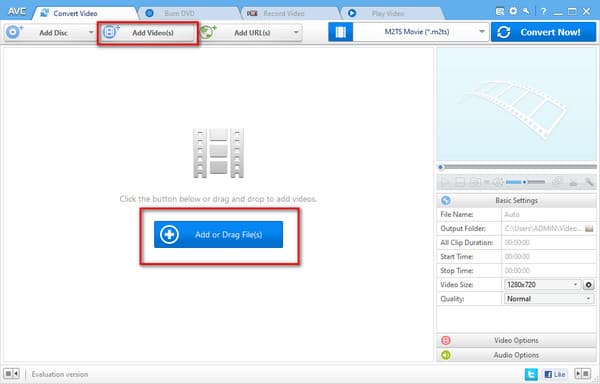Click the Stop Time value field
The image size is (600, 384).
pos(548,271)
